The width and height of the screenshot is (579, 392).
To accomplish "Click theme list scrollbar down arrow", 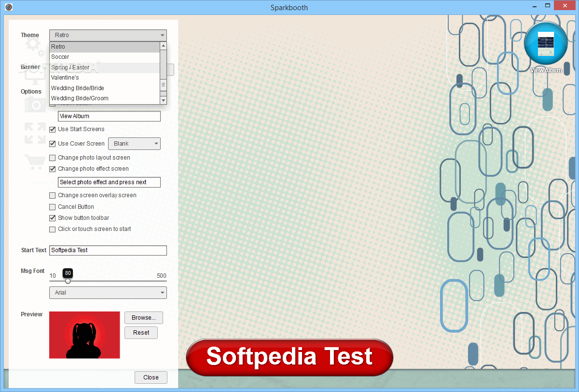I will point(163,100).
